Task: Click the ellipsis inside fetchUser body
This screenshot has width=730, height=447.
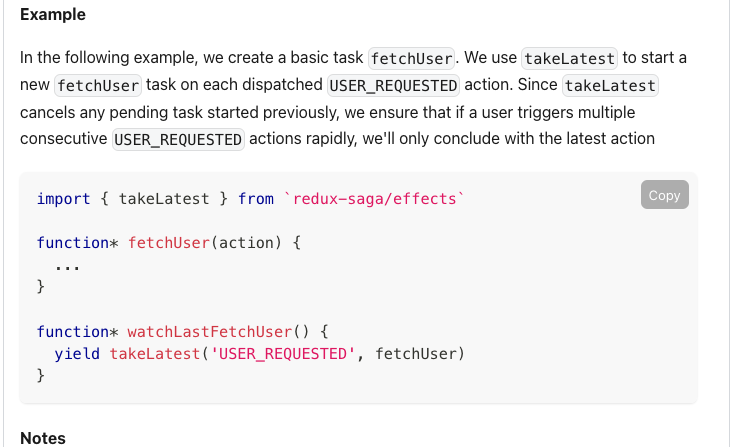Action: tap(68, 267)
